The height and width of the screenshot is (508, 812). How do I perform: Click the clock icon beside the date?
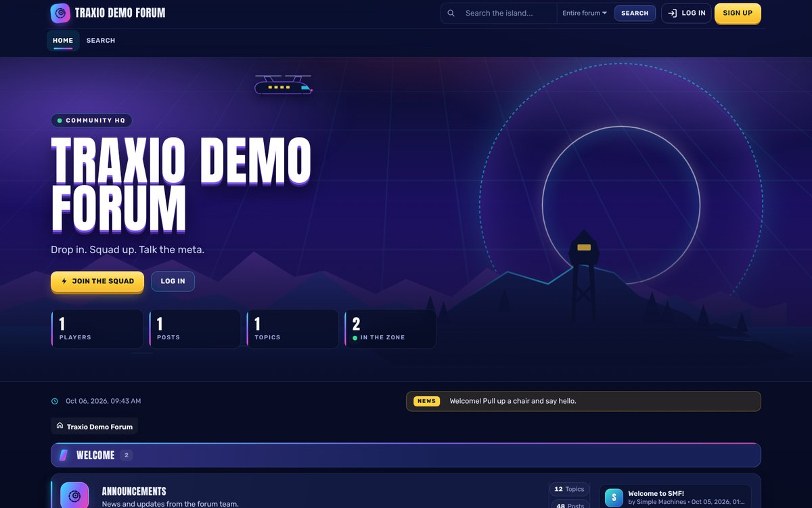point(55,401)
